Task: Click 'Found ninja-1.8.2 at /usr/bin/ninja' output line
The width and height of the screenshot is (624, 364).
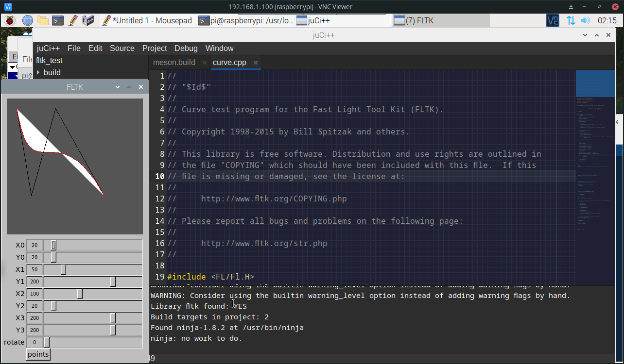Action: (x=227, y=328)
